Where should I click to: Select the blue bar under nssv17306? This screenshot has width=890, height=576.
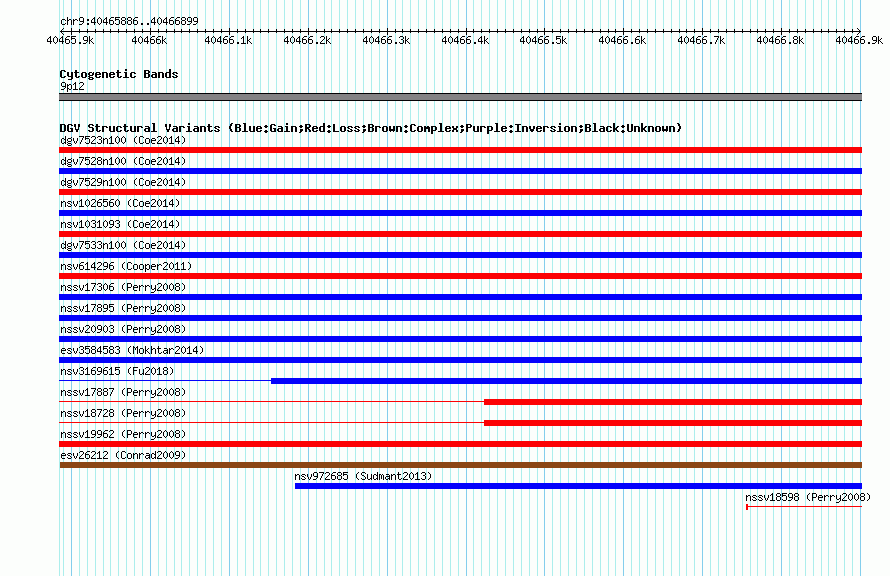tap(460, 297)
